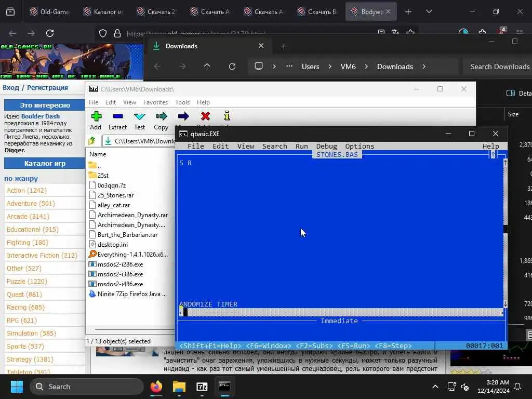532x399 pixels.
Task: Click QBasic horizontal scrollbar right arrow
Action: click(x=501, y=313)
